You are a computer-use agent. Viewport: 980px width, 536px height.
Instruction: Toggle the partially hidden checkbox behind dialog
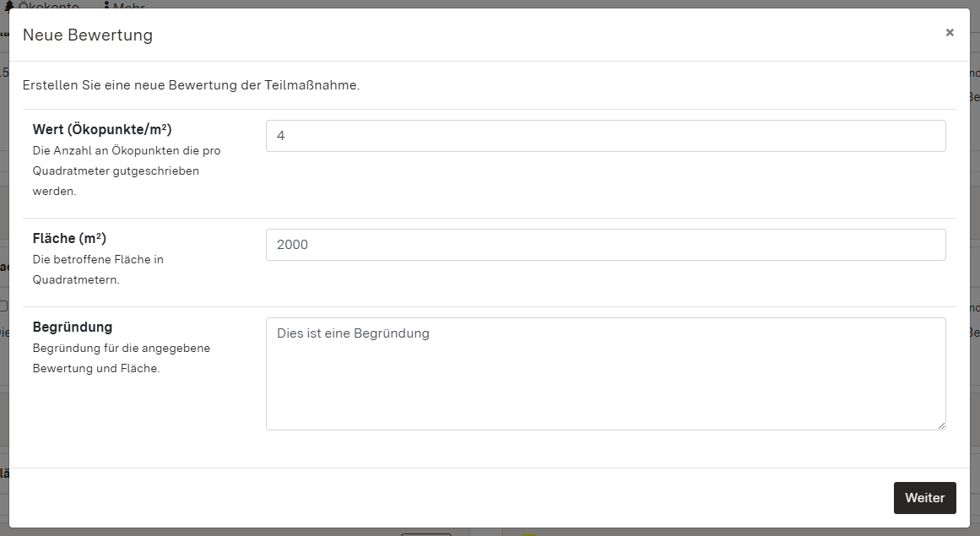tap(3, 306)
